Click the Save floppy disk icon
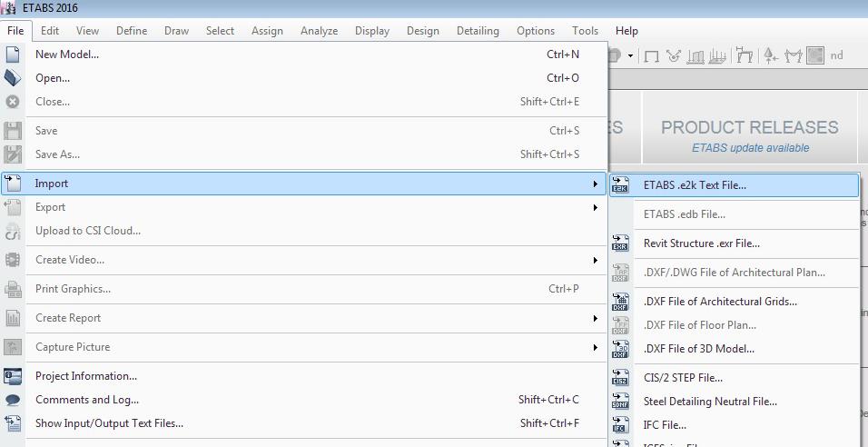The height and width of the screenshot is (447, 868). click(x=12, y=131)
